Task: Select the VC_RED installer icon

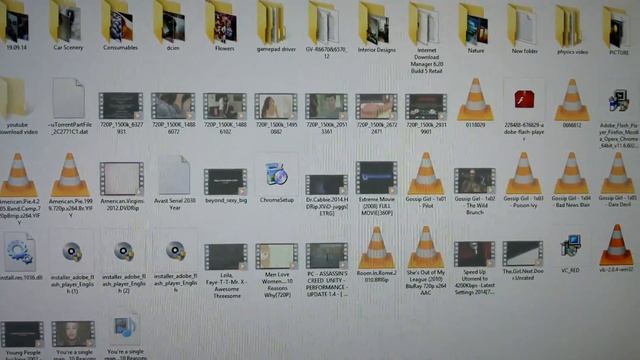Action: pyautogui.click(x=570, y=245)
